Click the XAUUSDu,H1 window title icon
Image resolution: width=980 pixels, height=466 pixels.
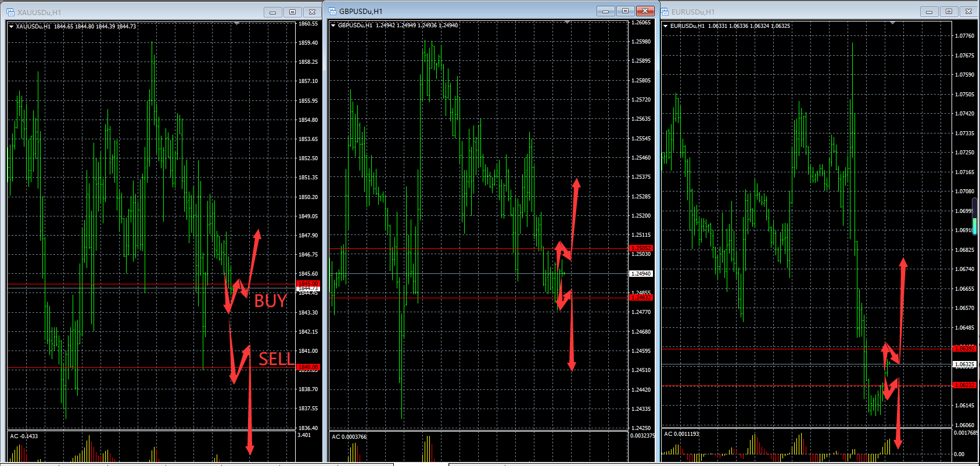tap(10, 12)
